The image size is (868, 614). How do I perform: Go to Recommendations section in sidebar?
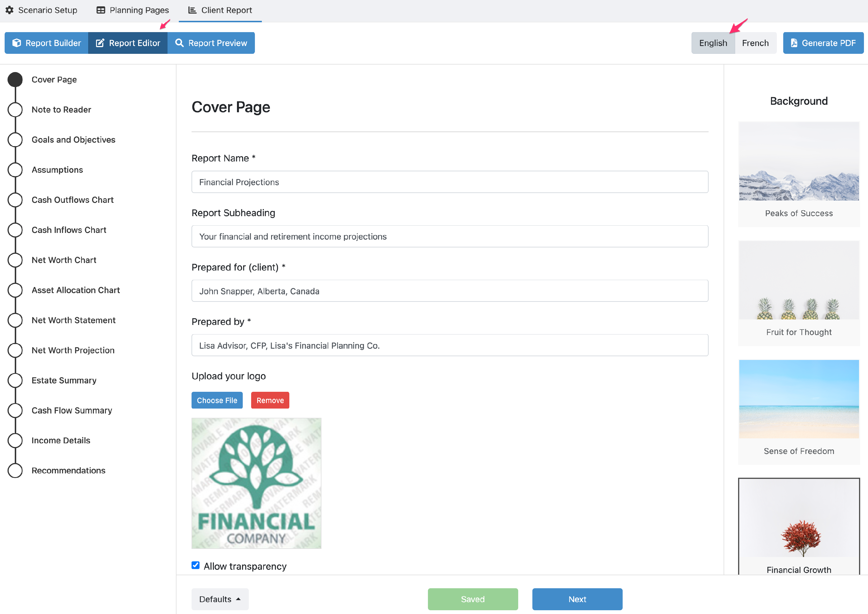point(68,470)
